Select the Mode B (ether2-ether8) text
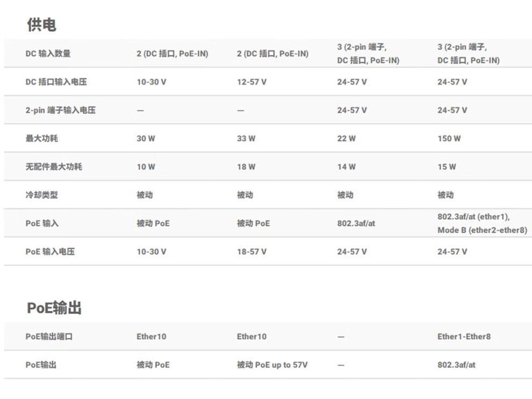 pyautogui.click(x=482, y=230)
